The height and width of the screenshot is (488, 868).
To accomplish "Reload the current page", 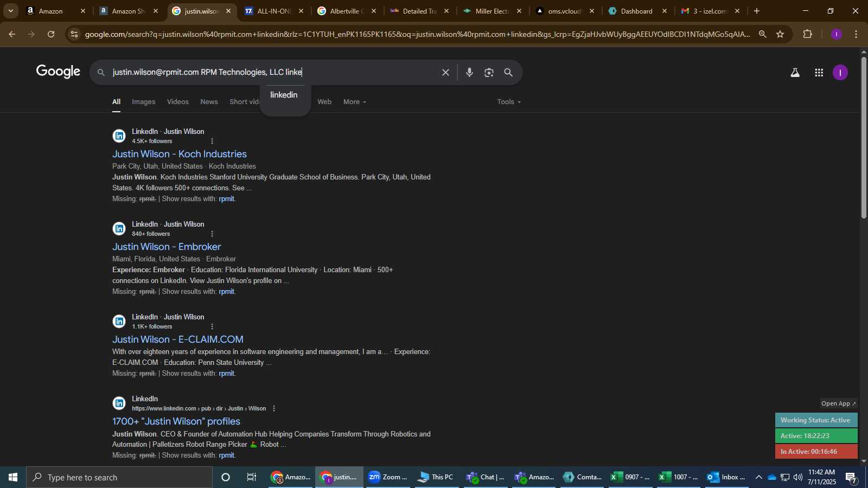I will (x=51, y=34).
